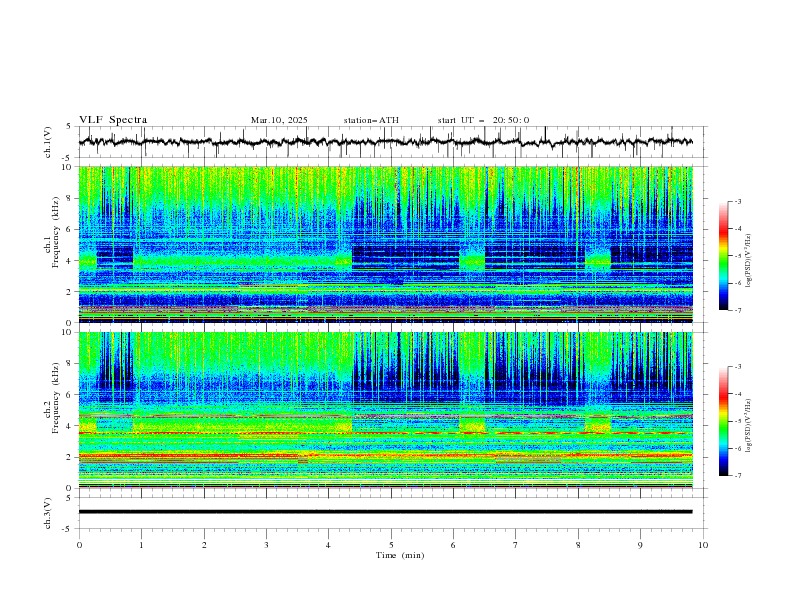Screen dimensions: 792x612
Task: Click the ch.2 PSD color bar
Action: tap(723, 421)
